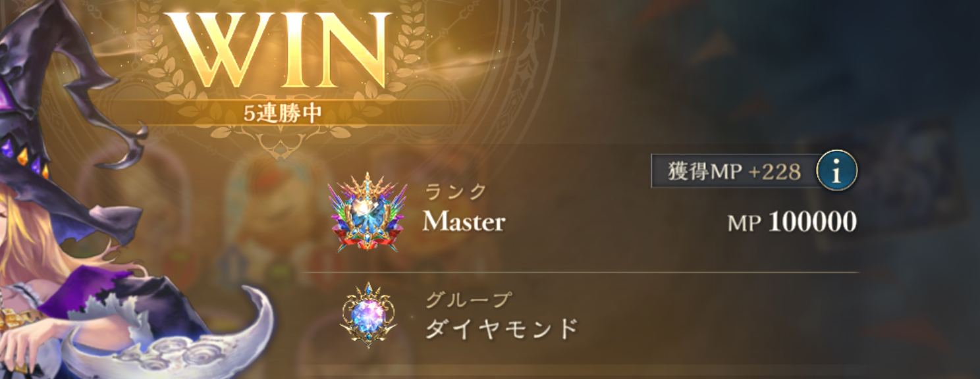980x379 pixels.
Task: Click the ダイヤモンド group name
Action: (x=501, y=327)
